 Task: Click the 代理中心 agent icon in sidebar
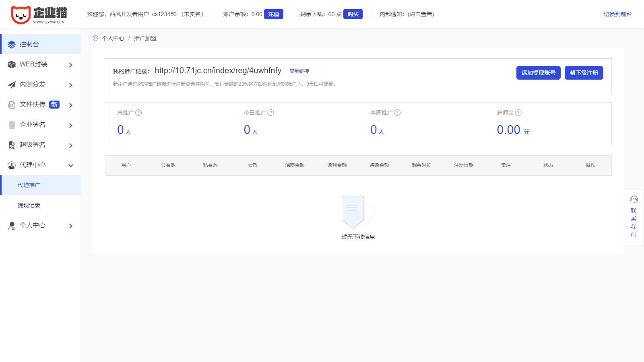click(12, 165)
